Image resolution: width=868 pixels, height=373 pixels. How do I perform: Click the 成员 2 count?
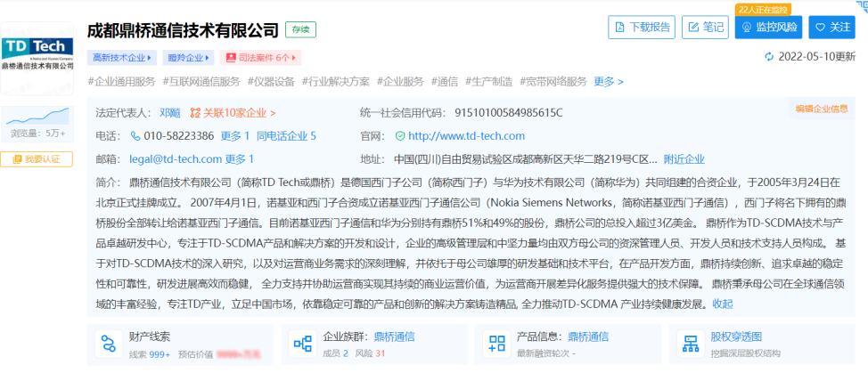(336, 353)
